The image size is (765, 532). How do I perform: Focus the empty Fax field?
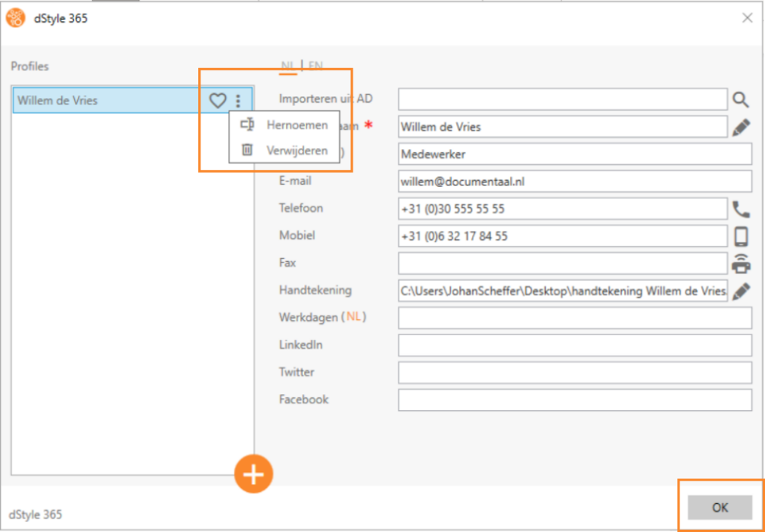[x=563, y=263]
